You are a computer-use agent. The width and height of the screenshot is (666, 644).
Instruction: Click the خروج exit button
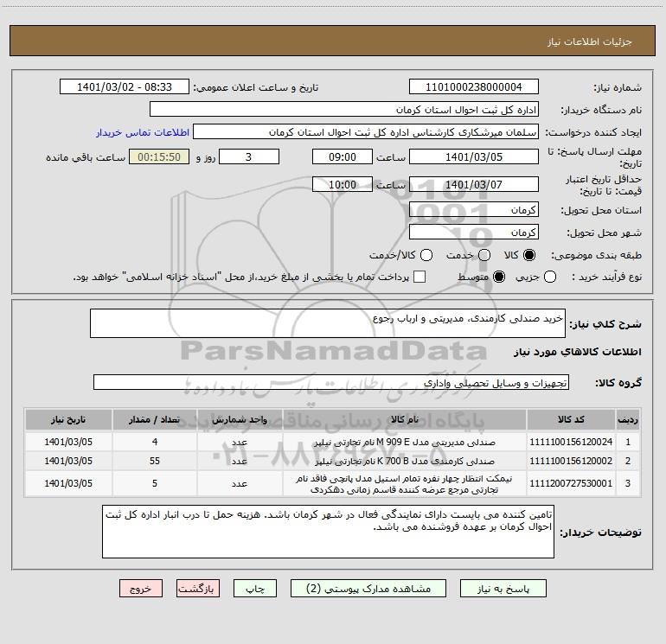(x=141, y=589)
